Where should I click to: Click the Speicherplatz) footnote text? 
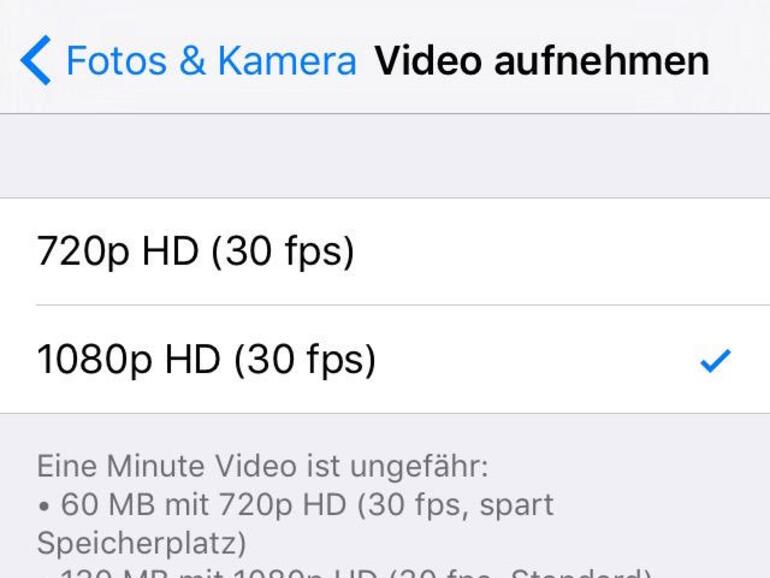point(141,544)
